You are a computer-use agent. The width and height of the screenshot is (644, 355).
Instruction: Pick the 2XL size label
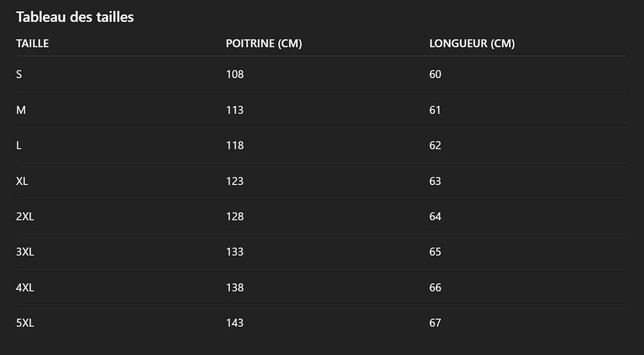pyautogui.click(x=25, y=217)
